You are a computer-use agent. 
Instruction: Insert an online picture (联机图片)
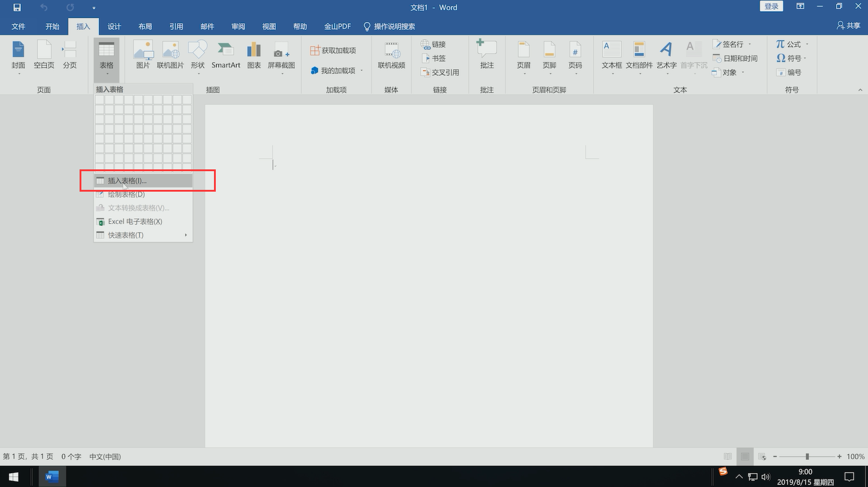tap(170, 55)
